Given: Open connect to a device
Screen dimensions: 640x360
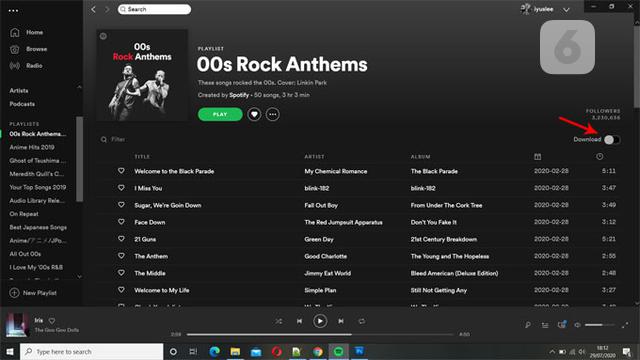Looking at the screenshot, I should click(562, 324).
